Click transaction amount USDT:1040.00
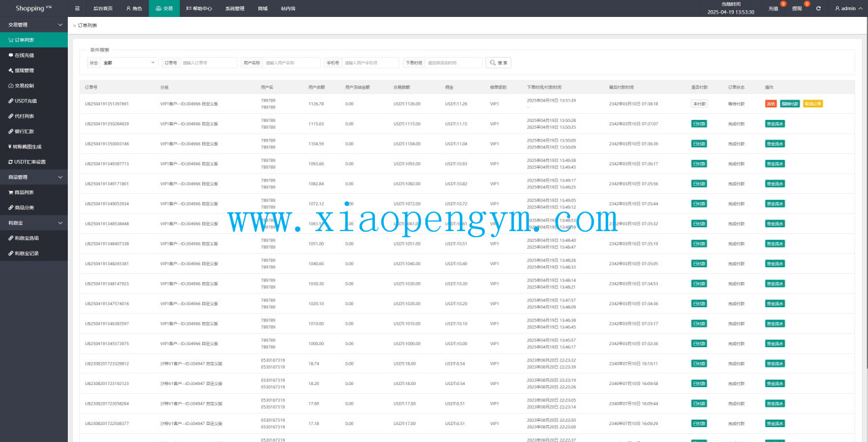Image resolution: width=868 pixels, height=442 pixels. [407, 264]
